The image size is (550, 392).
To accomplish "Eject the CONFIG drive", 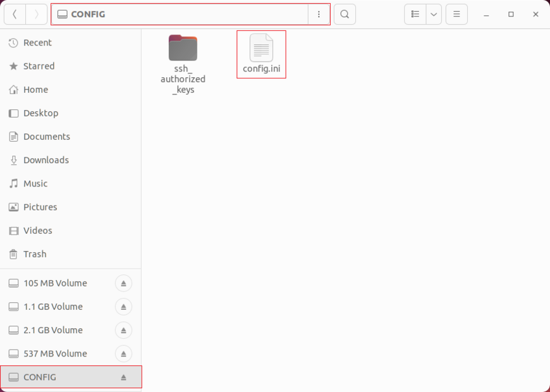I will pos(124,377).
